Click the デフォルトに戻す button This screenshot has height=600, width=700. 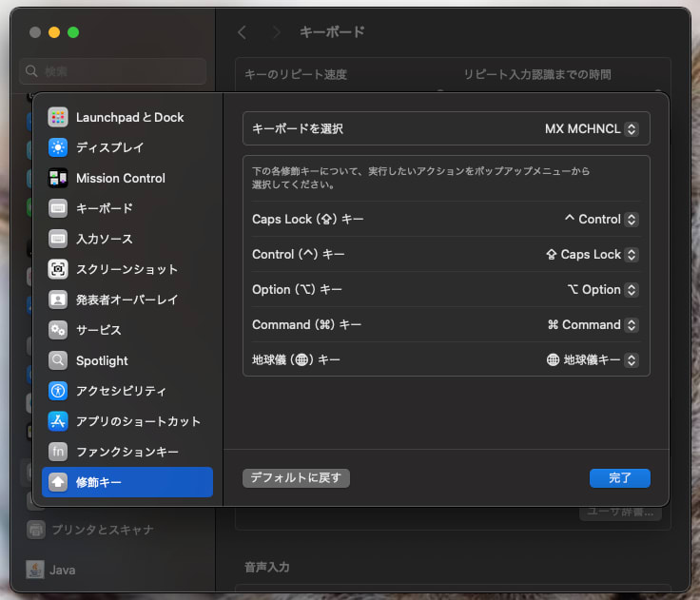(x=296, y=478)
